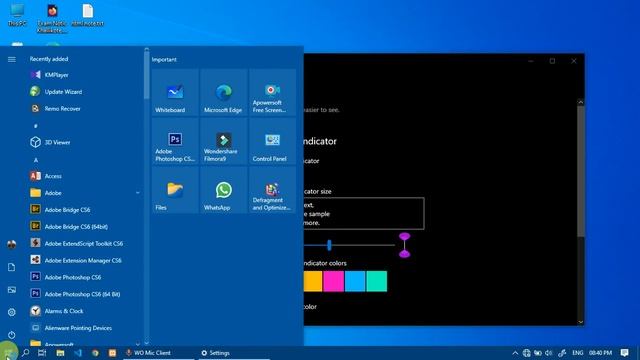Open Chrome from the taskbar
The width and height of the screenshot is (640, 360).
pyautogui.click(x=95, y=353)
